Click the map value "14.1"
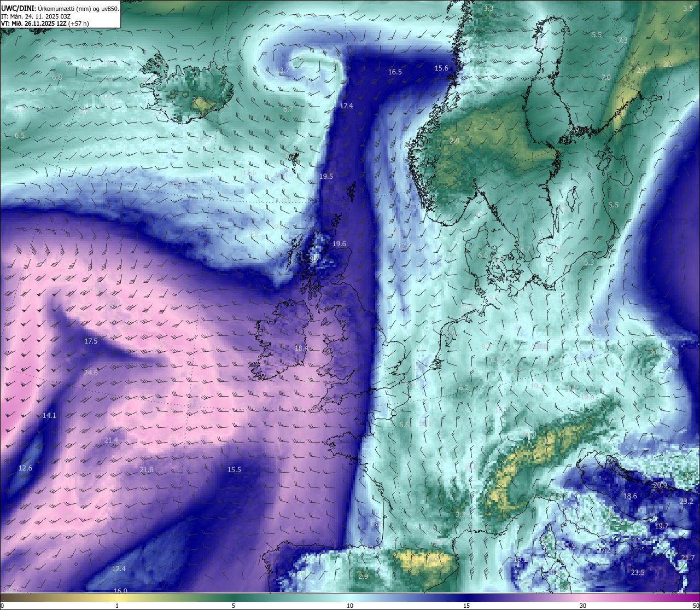This screenshot has width=700, height=610. pos(49,415)
